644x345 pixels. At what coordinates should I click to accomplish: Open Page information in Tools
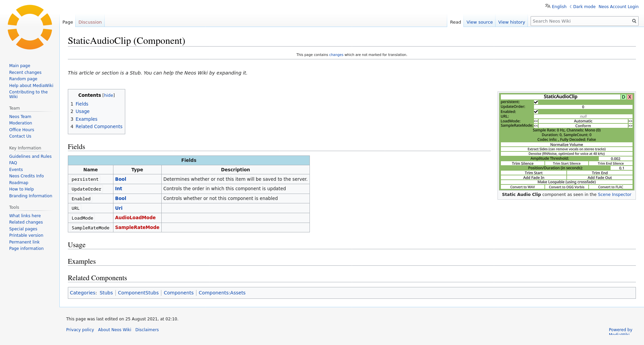pyautogui.click(x=26, y=249)
